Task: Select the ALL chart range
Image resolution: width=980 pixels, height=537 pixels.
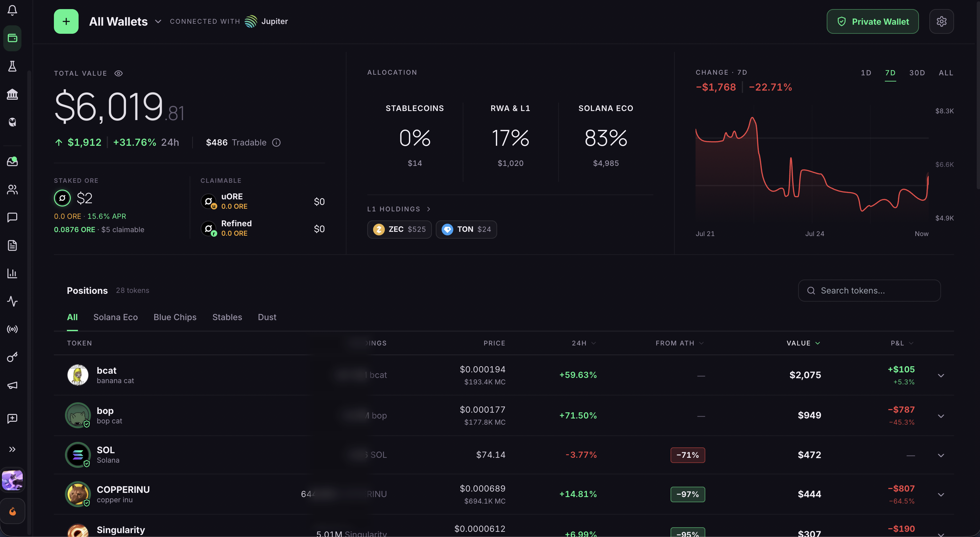Action: pyautogui.click(x=946, y=73)
